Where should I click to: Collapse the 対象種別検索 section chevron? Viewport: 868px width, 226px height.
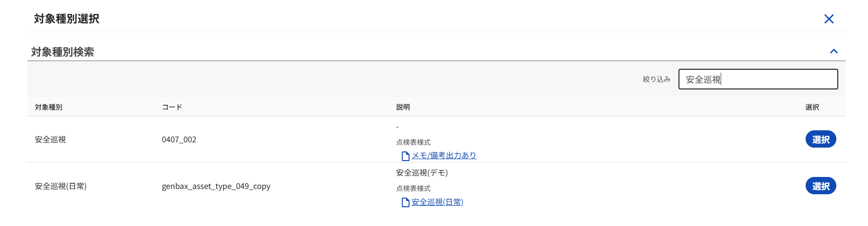tap(833, 51)
